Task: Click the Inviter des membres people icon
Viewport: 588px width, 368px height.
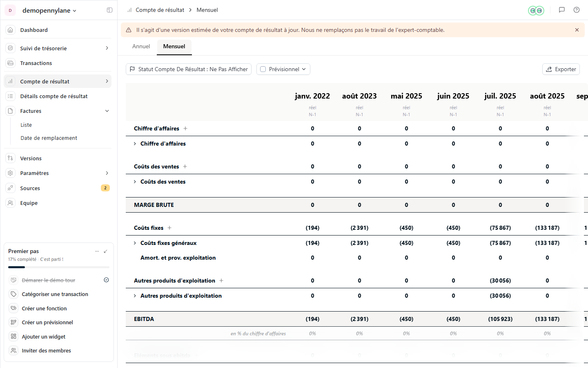Action: point(13,350)
